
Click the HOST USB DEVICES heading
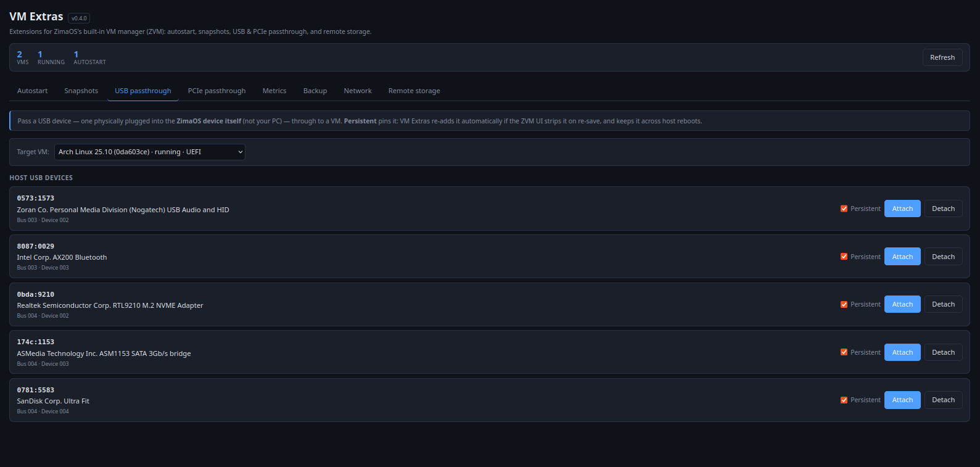click(41, 178)
